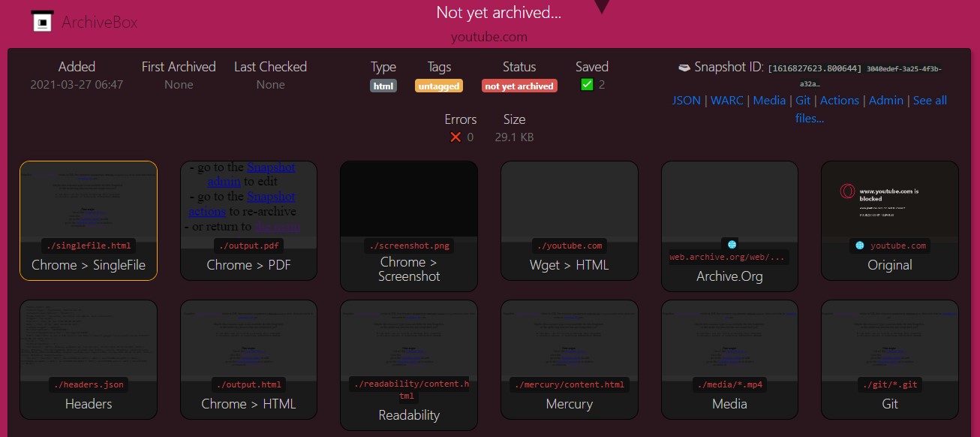Open the snapshot Actions link

840,101
